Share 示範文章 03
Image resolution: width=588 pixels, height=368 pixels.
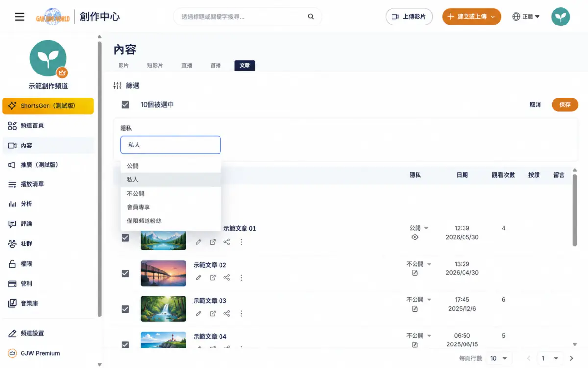pos(227,314)
